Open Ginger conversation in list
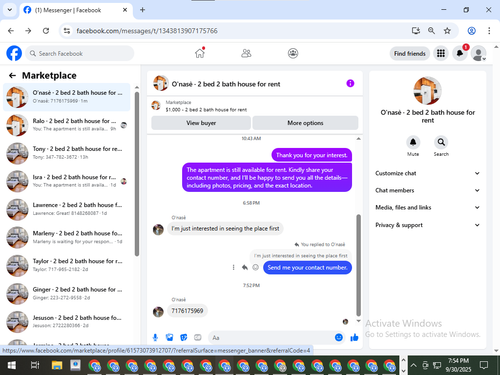 coord(67,293)
